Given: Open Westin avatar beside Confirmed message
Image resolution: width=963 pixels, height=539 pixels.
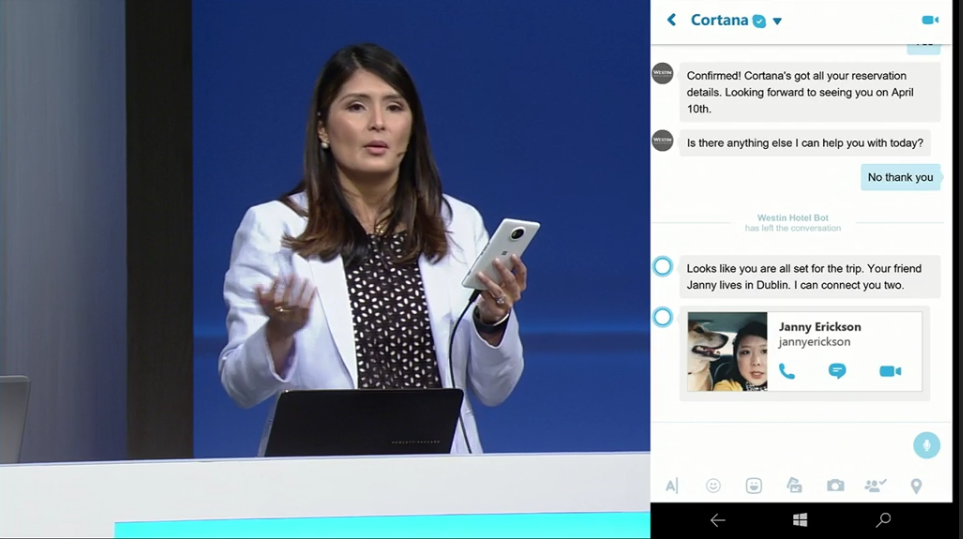Looking at the screenshot, I should [x=662, y=73].
